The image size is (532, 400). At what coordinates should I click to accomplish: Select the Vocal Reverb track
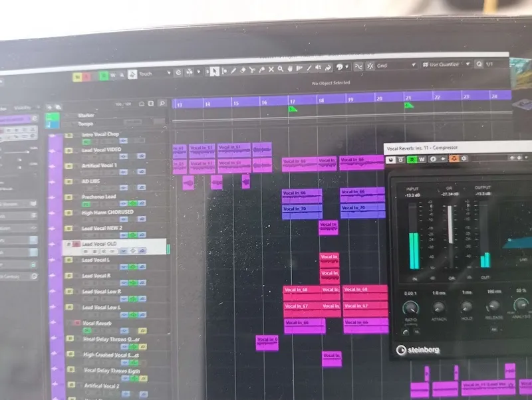[97, 323]
